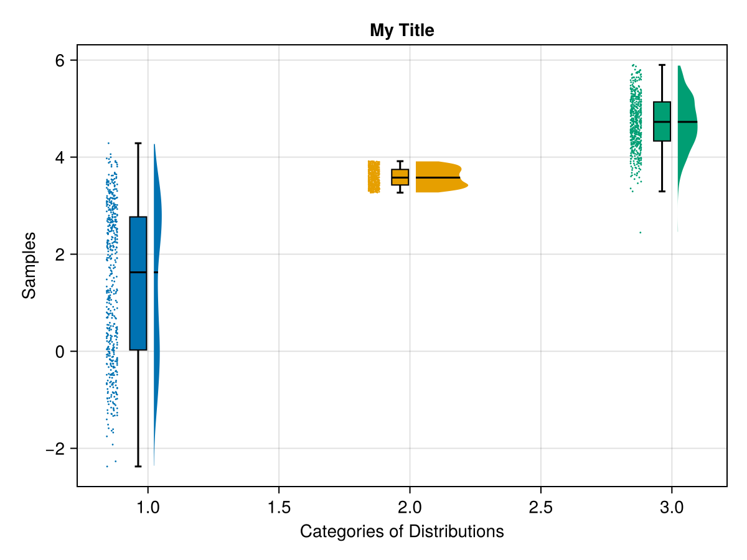Click the "Samples" y-axis label

tap(29, 266)
